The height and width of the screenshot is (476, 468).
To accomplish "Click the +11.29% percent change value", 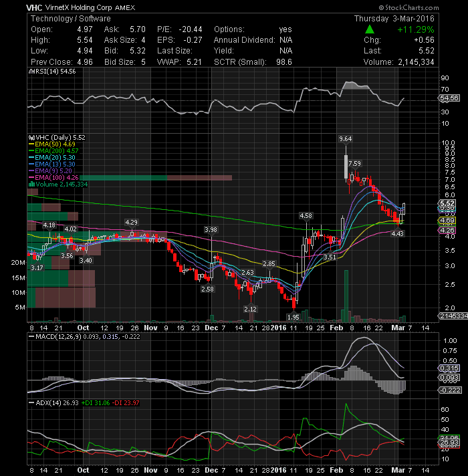I will point(415,29).
